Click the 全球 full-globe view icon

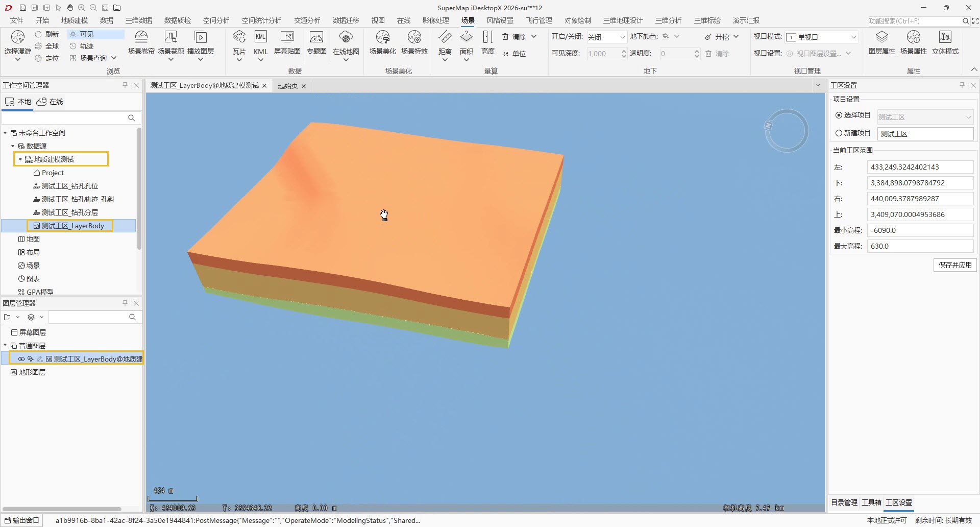coord(38,46)
